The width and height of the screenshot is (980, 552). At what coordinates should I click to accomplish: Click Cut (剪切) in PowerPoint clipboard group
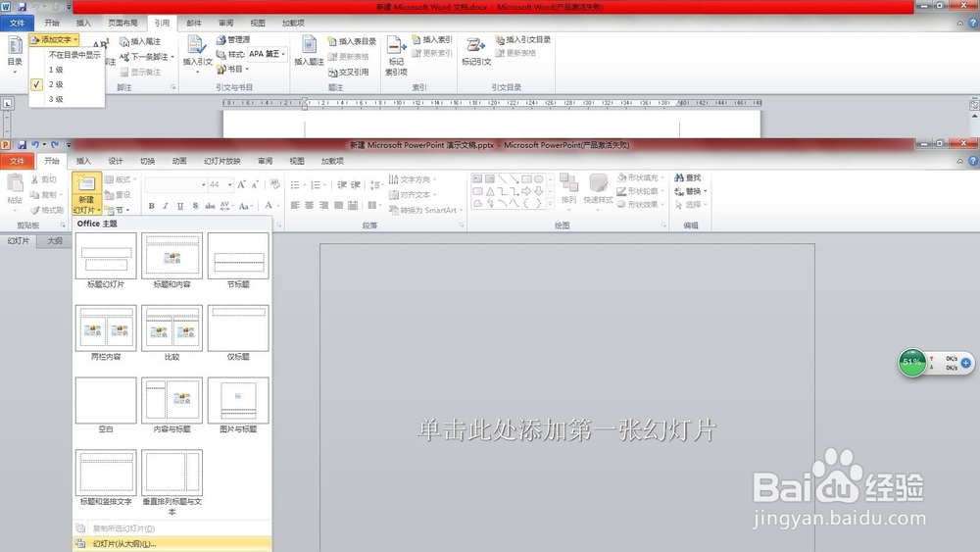point(44,179)
